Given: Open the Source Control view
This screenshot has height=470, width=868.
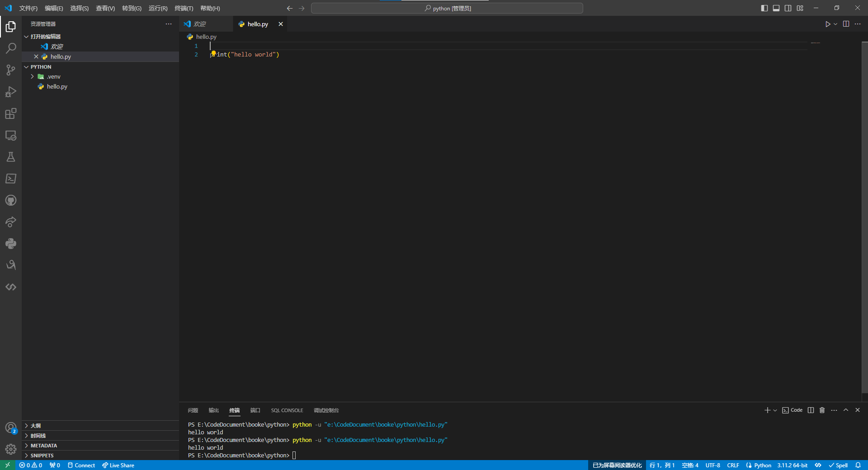Looking at the screenshot, I should [x=11, y=70].
